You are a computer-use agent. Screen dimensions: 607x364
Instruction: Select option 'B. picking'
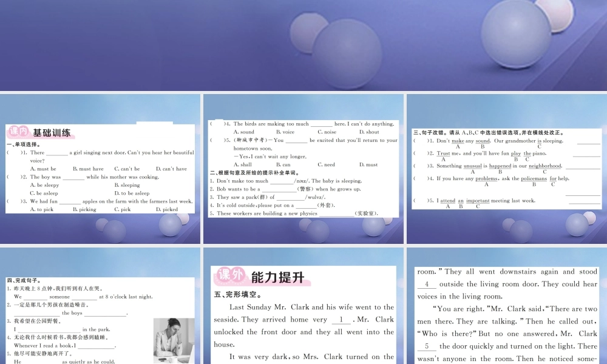pos(84,209)
